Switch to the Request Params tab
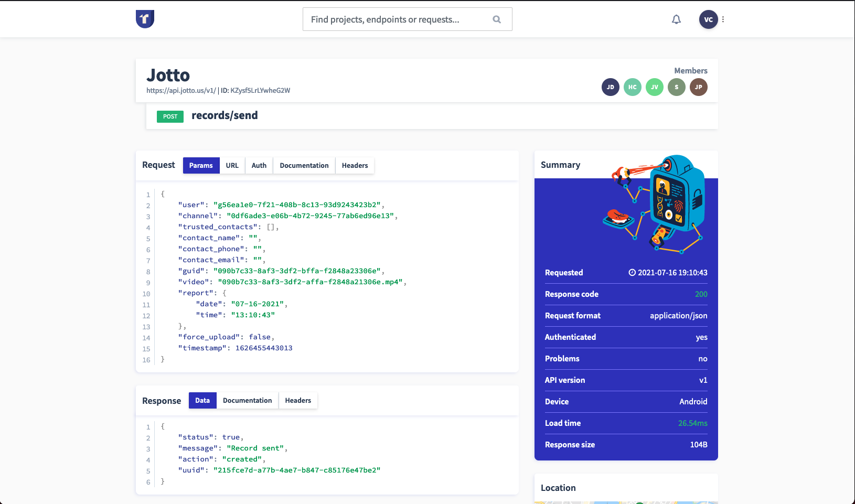 [x=201, y=165]
